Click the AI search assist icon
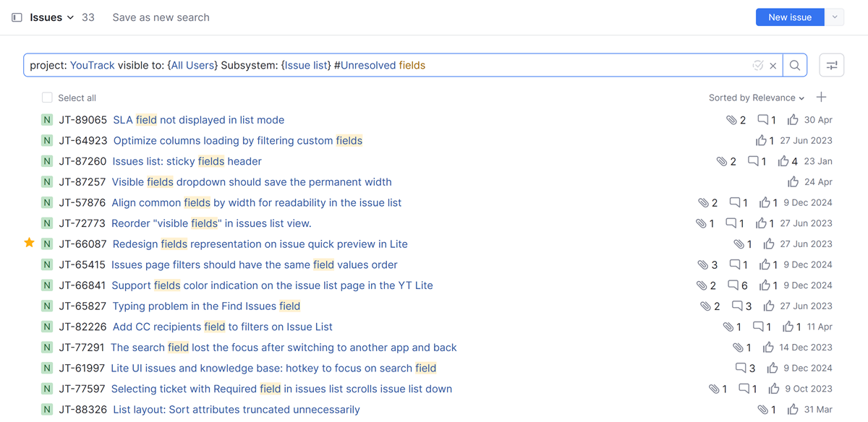The image size is (868, 422). pos(757,65)
